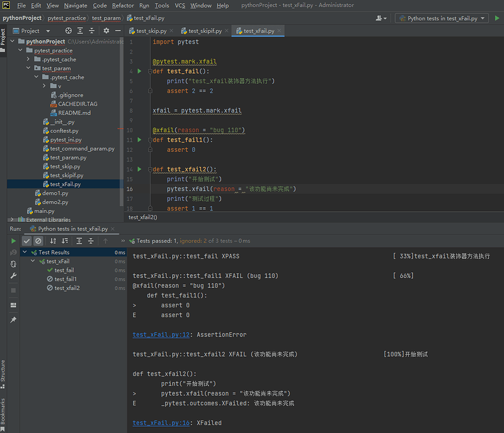
Task: Run test_xfail2 via gutter arrow
Action: click(139, 169)
